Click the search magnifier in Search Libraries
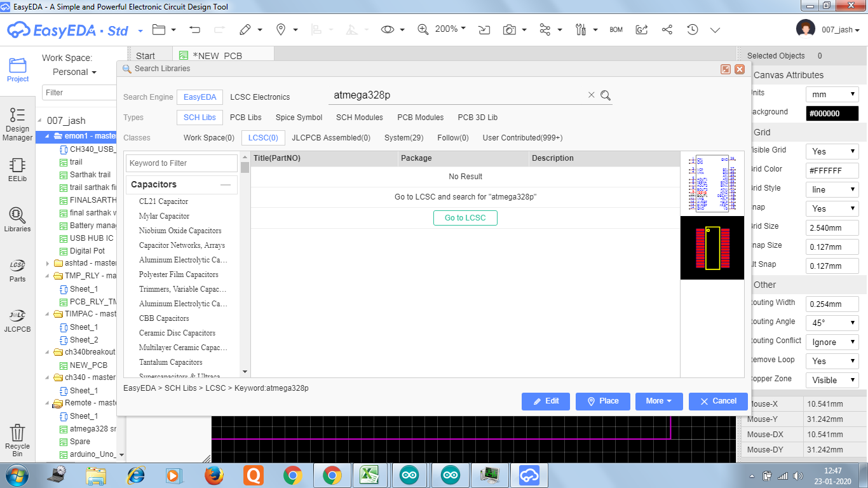 (606, 95)
